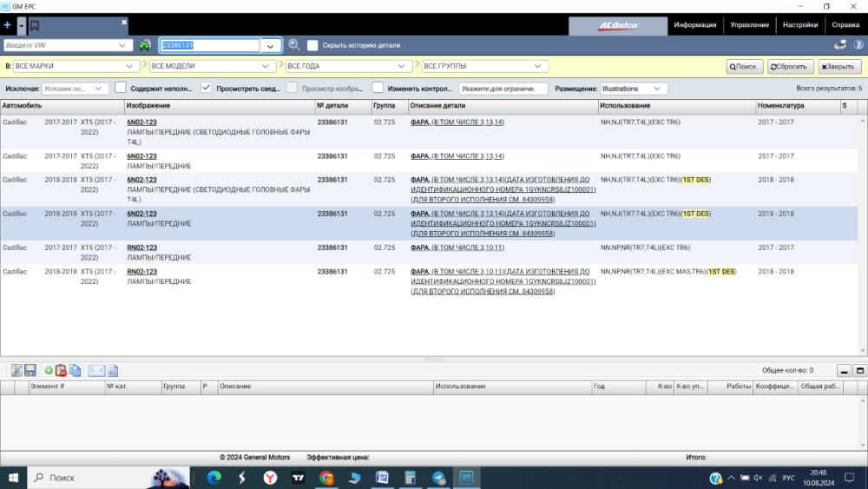Enable the 'Скрыть историю детали' checkbox
Screen dimensions: 868x489
[312, 45]
